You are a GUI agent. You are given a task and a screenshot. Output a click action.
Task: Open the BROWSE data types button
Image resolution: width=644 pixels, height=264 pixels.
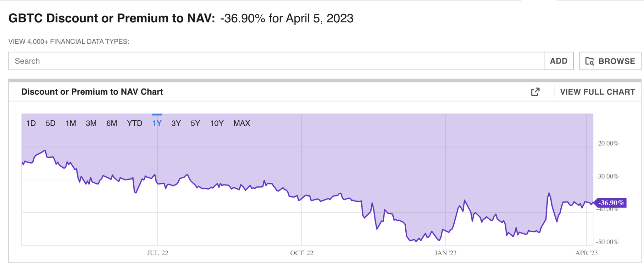tap(610, 61)
